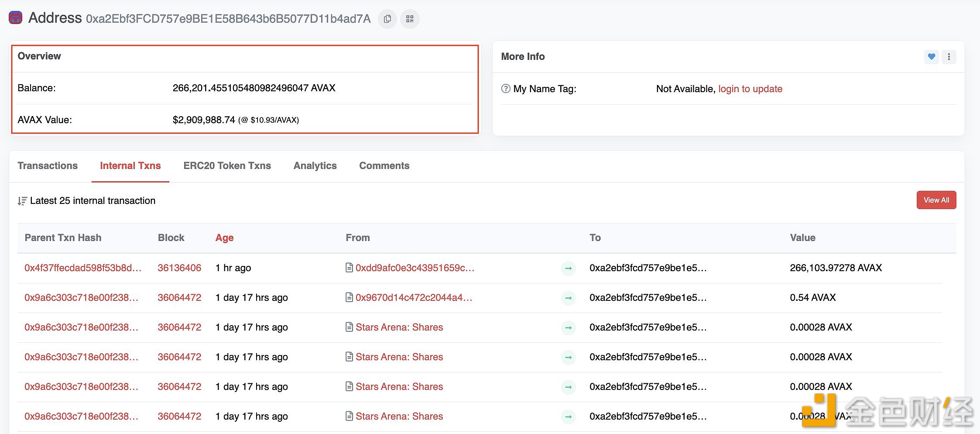
Task: Click the login to update link
Action: (x=750, y=89)
